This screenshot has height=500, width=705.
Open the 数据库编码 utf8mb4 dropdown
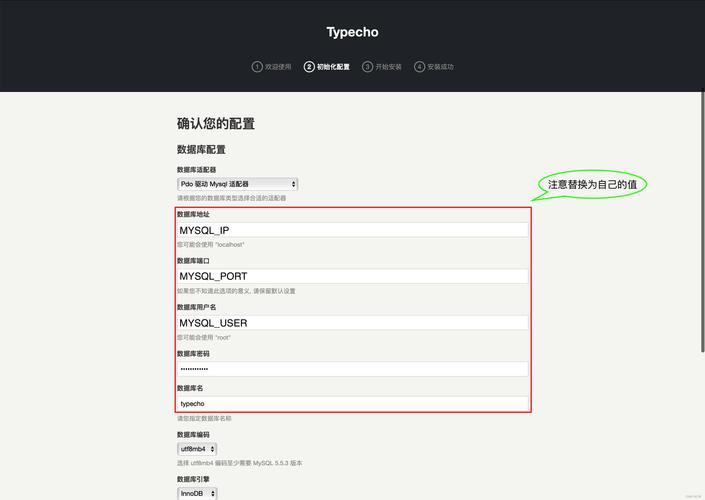point(197,449)
